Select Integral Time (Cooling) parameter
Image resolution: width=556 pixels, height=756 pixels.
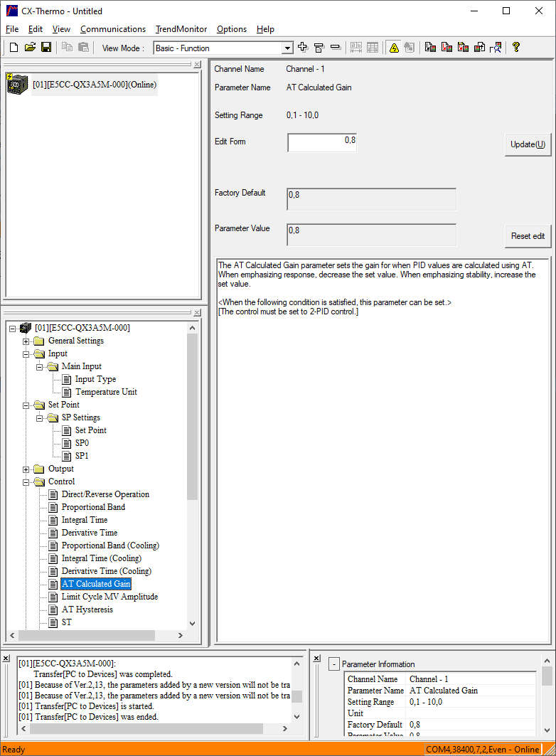[102, 558]
